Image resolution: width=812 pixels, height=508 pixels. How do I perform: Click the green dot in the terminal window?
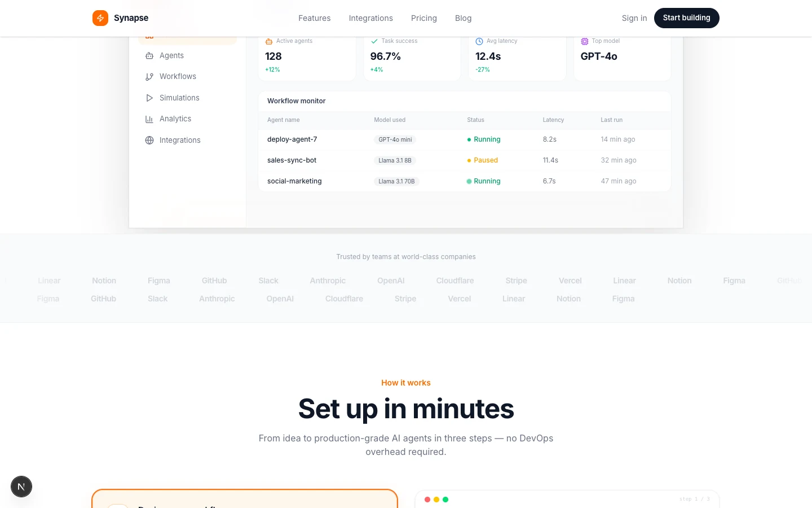point(445,500)
